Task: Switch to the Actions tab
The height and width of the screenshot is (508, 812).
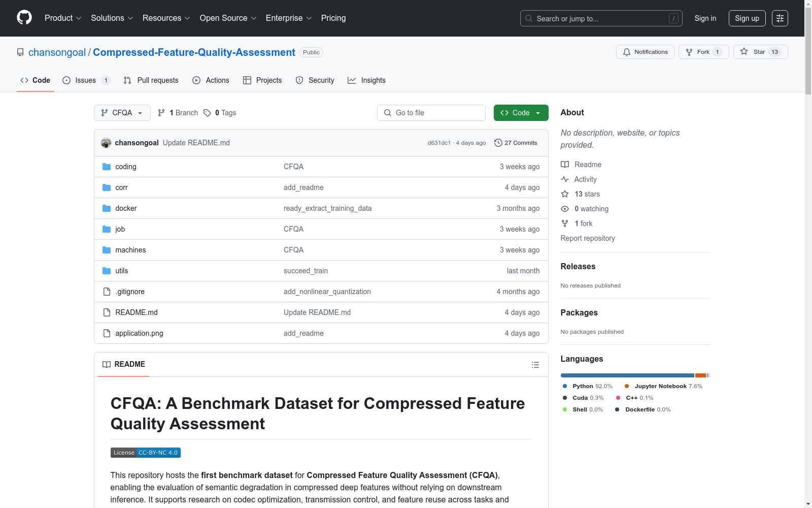Action: pyautogui.click(x=211, y=80)
